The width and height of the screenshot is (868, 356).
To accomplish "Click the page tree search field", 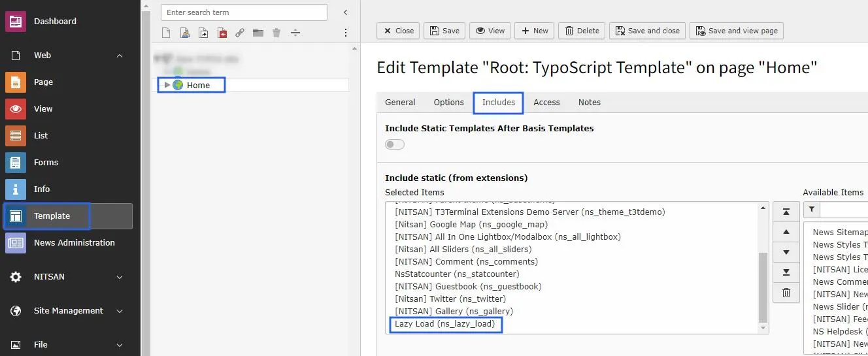I will [x=244, y=12].
